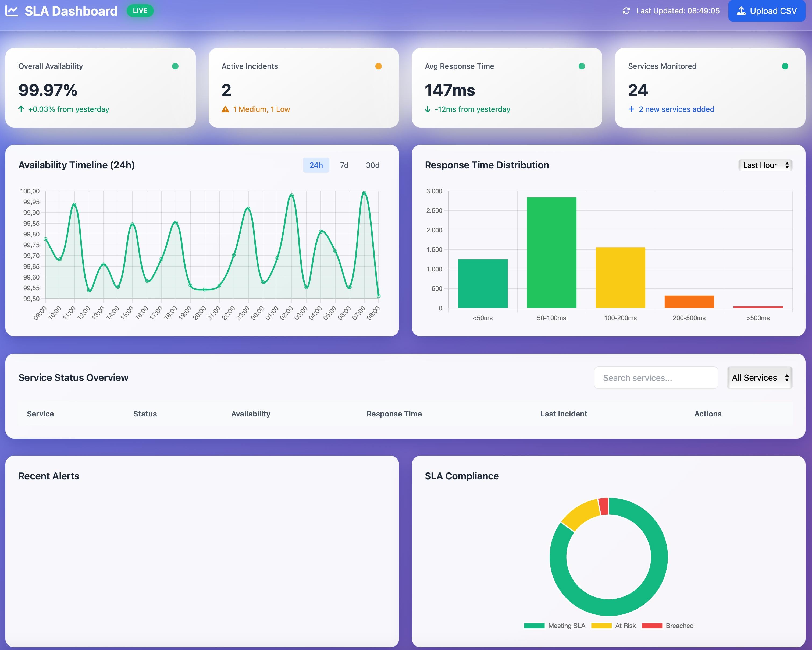Click the Upload CSV button
The height and width of the screenshot is (650, 812).
point(767,11)
